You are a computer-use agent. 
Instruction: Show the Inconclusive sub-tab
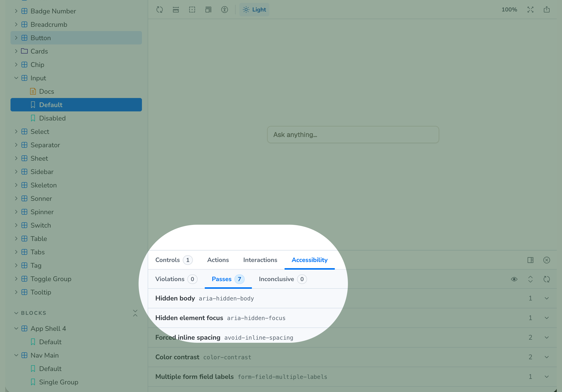pyautogui.click(x=283, y=279)
